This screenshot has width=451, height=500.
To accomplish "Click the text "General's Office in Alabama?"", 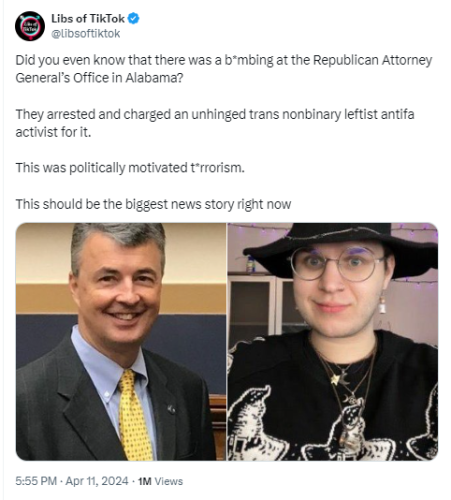I will tap(99, 78).
